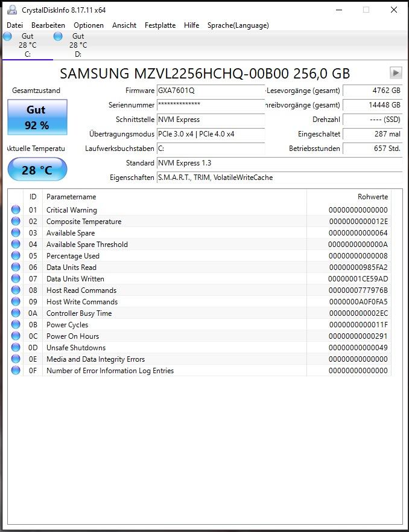Click the status orb for Unsafe Shutdowns
Viewport: 409px width, 532px height.
tap(16, 347)
